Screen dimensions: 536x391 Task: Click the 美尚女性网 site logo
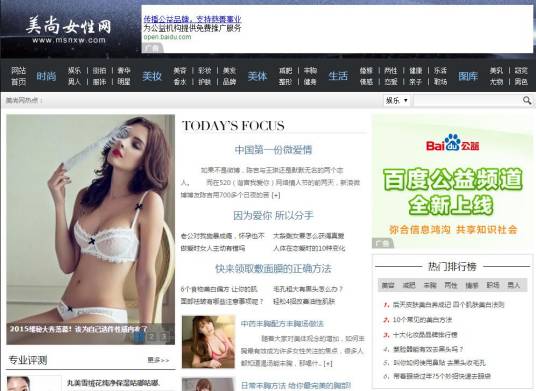tap(68, 30)
